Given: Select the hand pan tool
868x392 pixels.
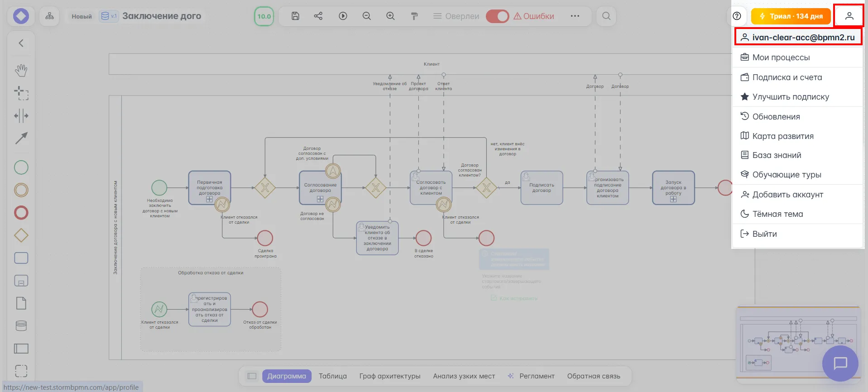Looking at the screenshot, I should (21, 70).
